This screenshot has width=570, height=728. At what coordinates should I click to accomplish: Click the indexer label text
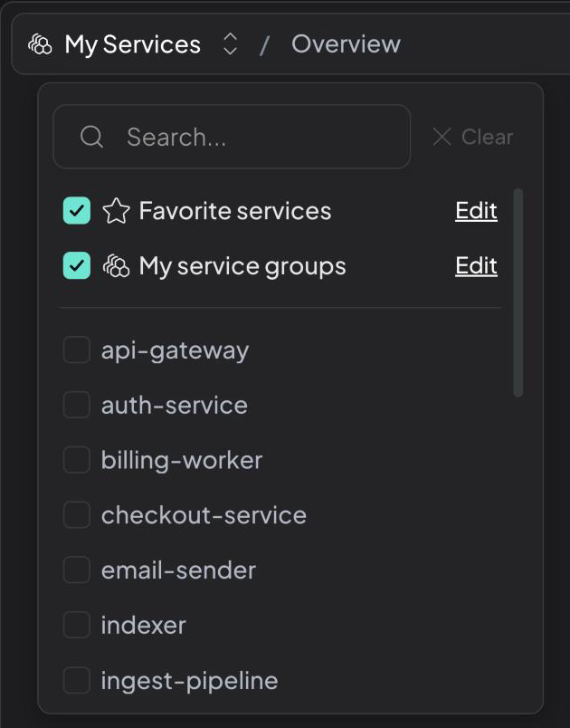144,625
